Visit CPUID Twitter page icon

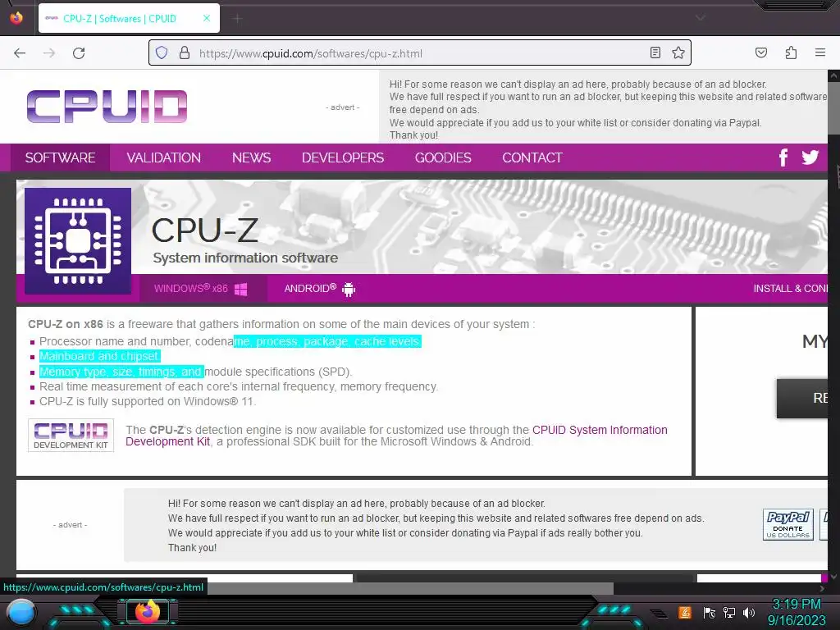[x=810, y=157]
